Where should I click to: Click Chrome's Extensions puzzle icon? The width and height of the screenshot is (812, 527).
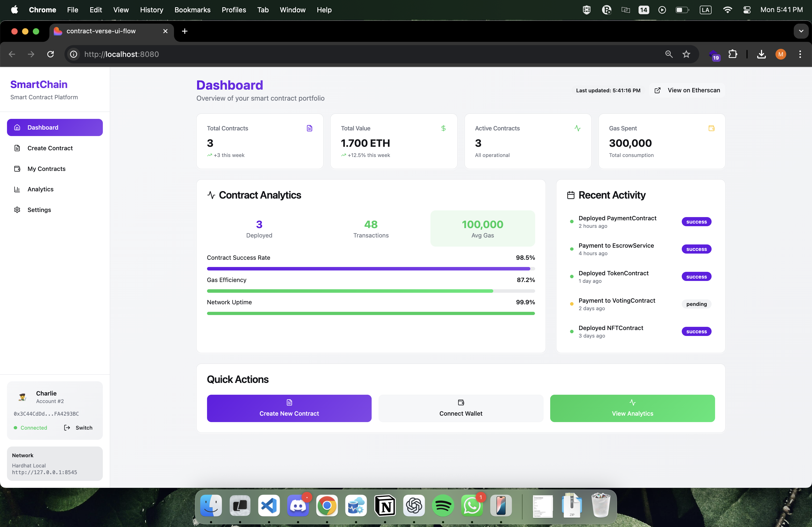pyautogui.click(x=733, y=54)
